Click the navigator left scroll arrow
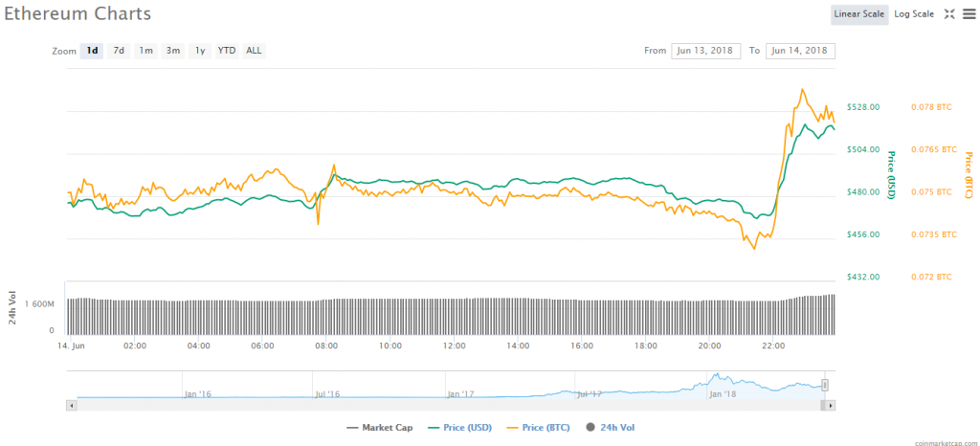 pos(71,406)
